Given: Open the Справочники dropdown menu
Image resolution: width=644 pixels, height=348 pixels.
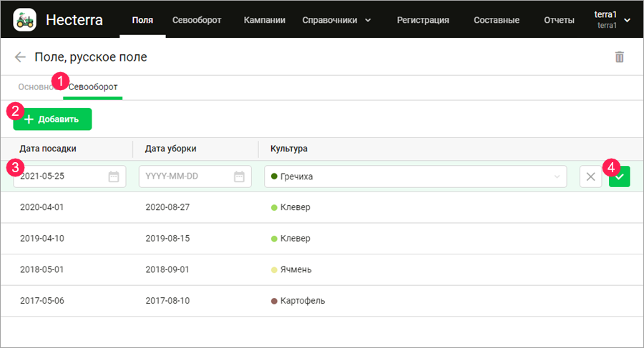Looking at the screenshot, I should [x=336, y=20].
